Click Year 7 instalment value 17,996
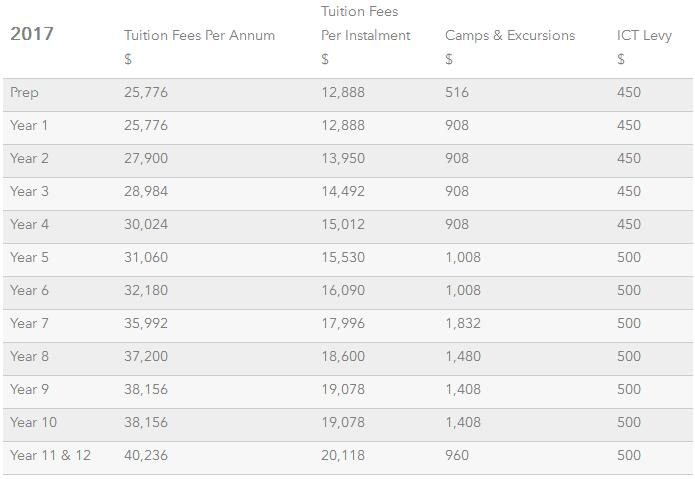 tap(343, 323)
